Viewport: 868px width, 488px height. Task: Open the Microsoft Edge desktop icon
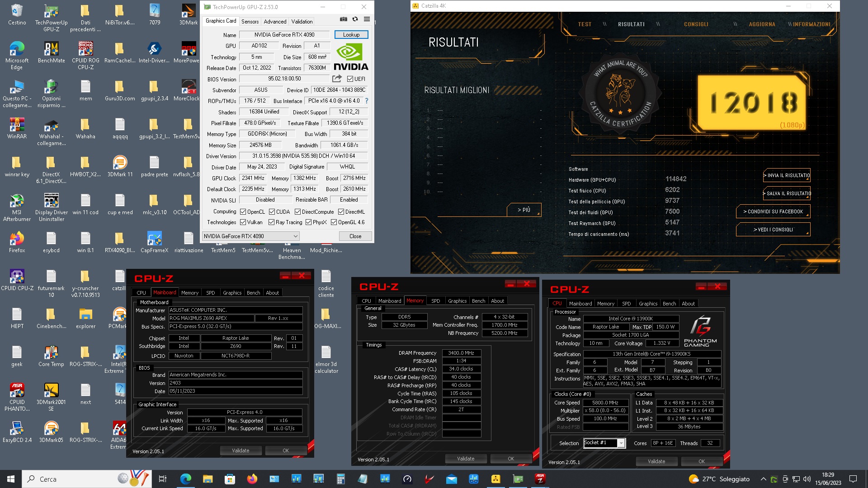(x=17, y=56)
